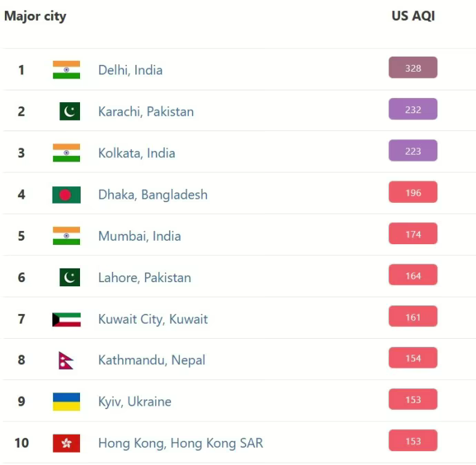
Task: Click the red 196 AQI badge
Action: pos(413,192)
